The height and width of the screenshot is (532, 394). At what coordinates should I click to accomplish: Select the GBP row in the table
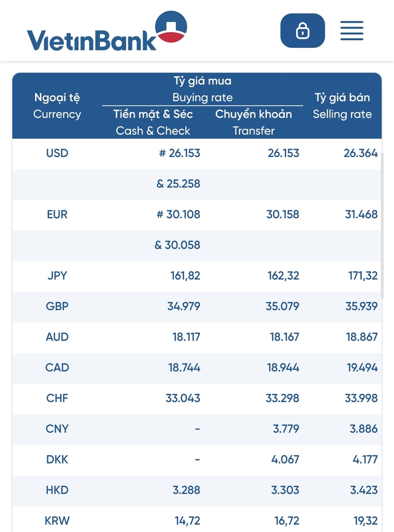[x=57, y=307]
